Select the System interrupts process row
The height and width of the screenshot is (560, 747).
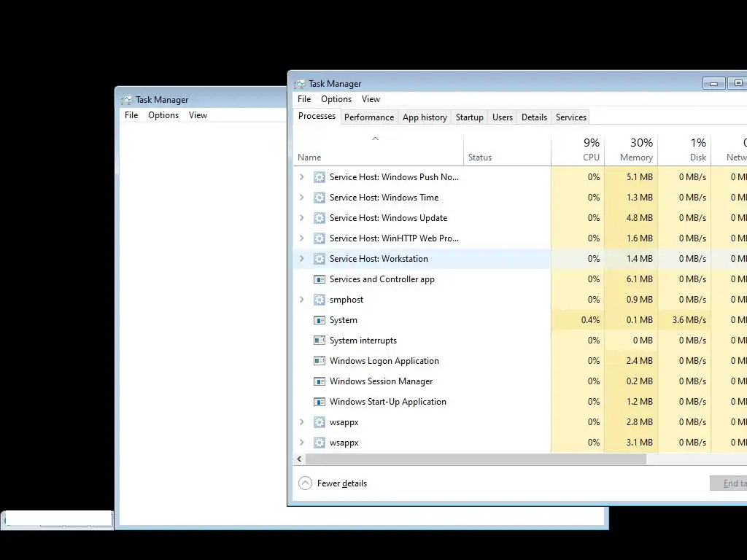tap(520, 341)
